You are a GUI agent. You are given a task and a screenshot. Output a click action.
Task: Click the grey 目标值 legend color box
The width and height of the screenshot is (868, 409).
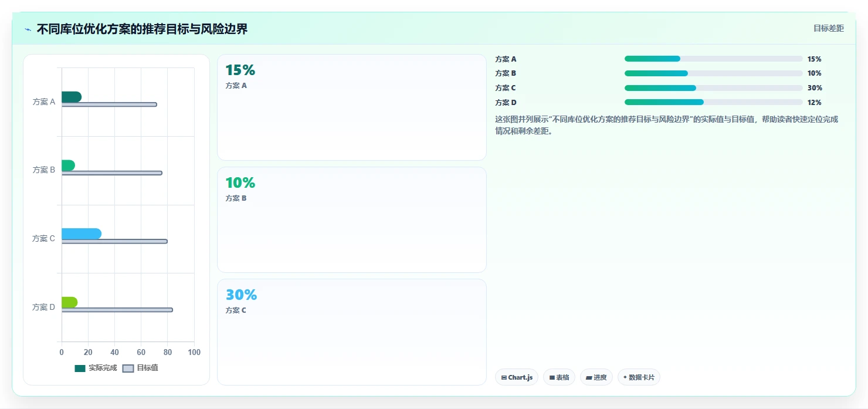tap(128, 368)
